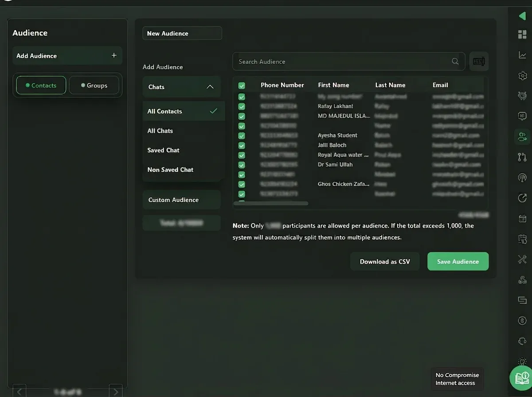Select the audience people icon
The width and height of the screenshot is (532, 397).
pos(522,137)
